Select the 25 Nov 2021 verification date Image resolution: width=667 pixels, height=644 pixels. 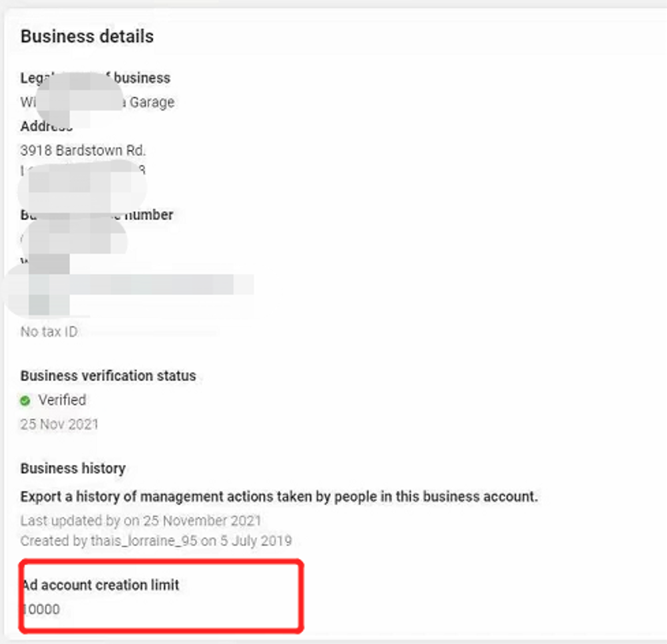59,424
